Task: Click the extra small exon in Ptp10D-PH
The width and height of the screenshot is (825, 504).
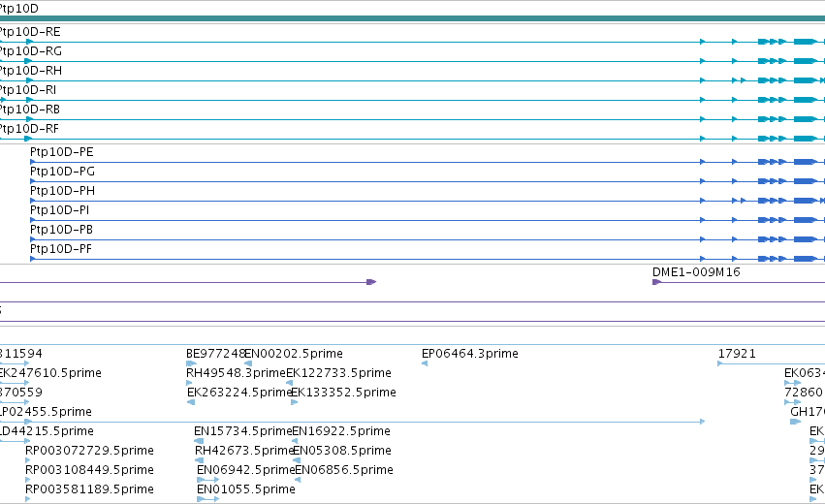Action: tap(743, 201)
